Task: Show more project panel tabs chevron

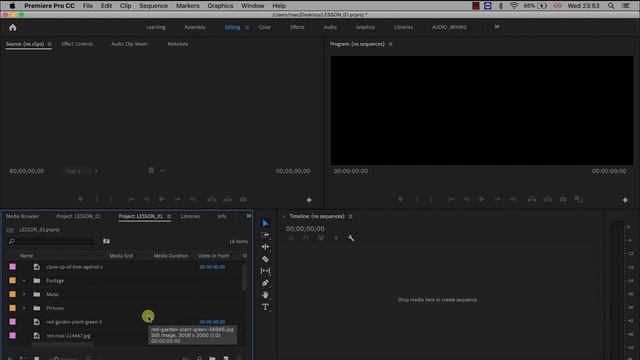Action: point(249,216)
